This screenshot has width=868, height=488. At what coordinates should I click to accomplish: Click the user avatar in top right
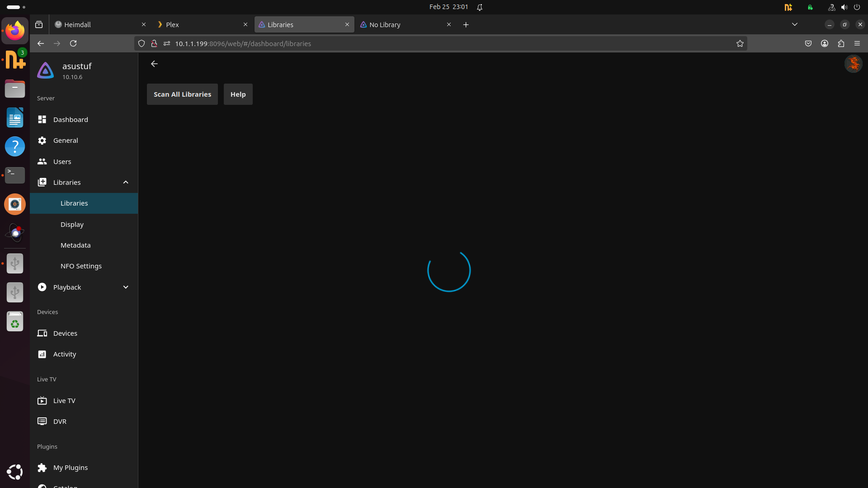pyautogui.click(x=853, y=64)
